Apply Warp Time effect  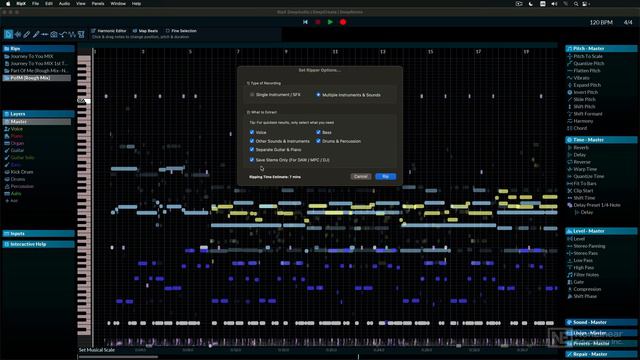point(585,169)
